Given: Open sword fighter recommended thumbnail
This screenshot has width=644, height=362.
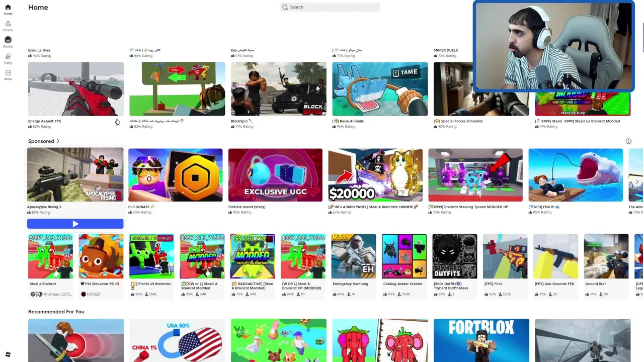Looking at the screenshot, I should (75, 340).
